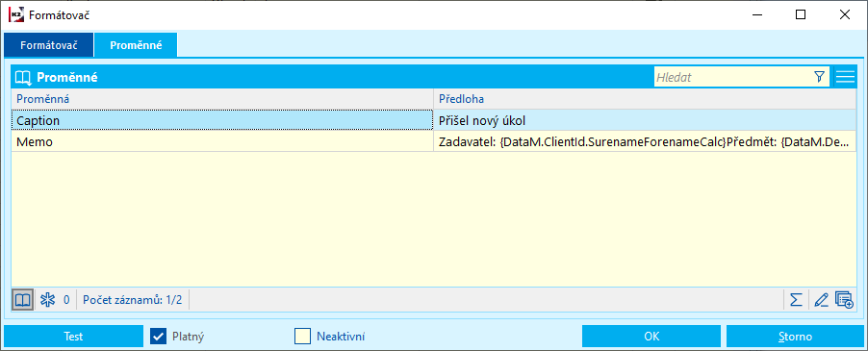The height and width of the screenshot is (351, 868).
Task: Click the K2 application icon in title bar
Action: [15, 15]
